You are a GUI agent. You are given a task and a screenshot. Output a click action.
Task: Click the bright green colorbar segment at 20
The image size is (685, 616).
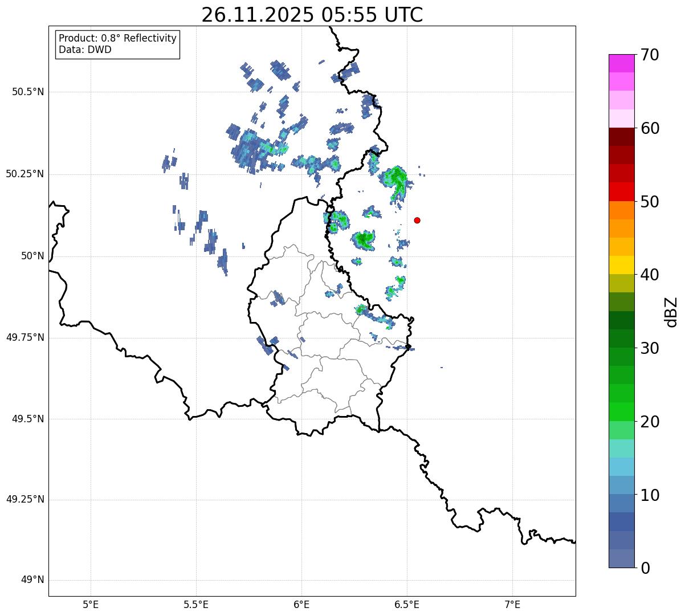622,411
